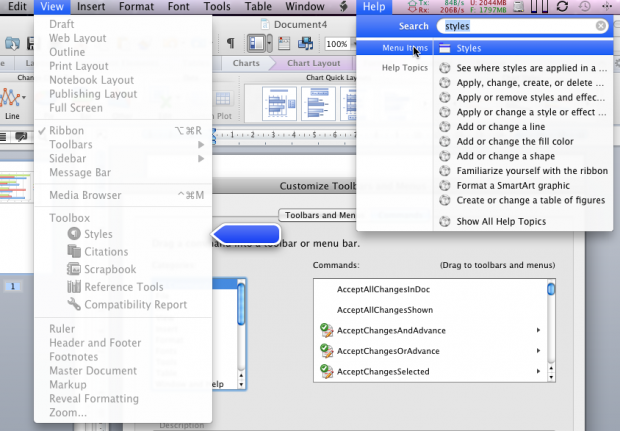Click the Time Machine icon in menu bar

coord(586,7)
